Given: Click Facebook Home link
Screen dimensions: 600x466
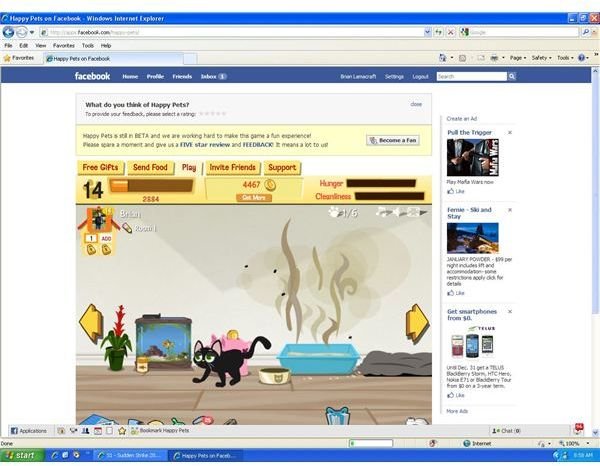Looking at the screenshot, I should click(x=130, y=77).
